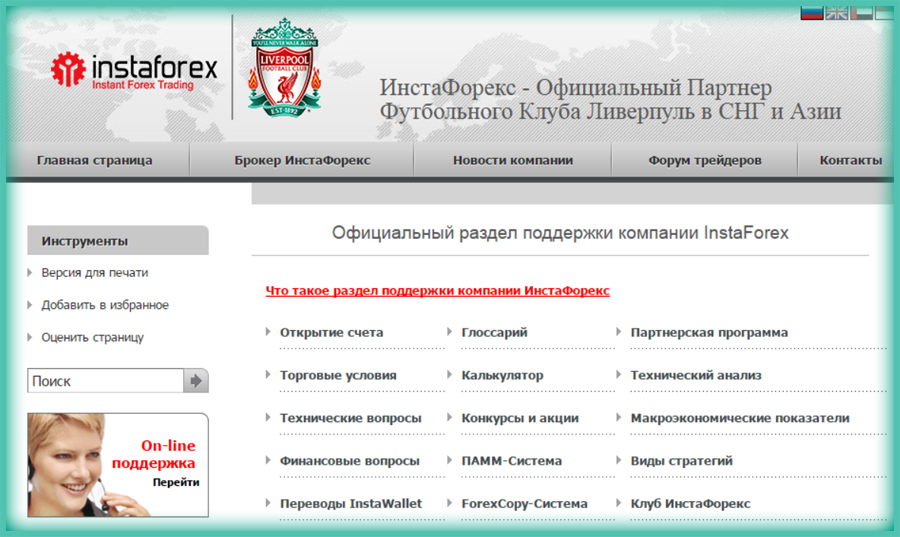Switch language with the British flag

(836, 14)
